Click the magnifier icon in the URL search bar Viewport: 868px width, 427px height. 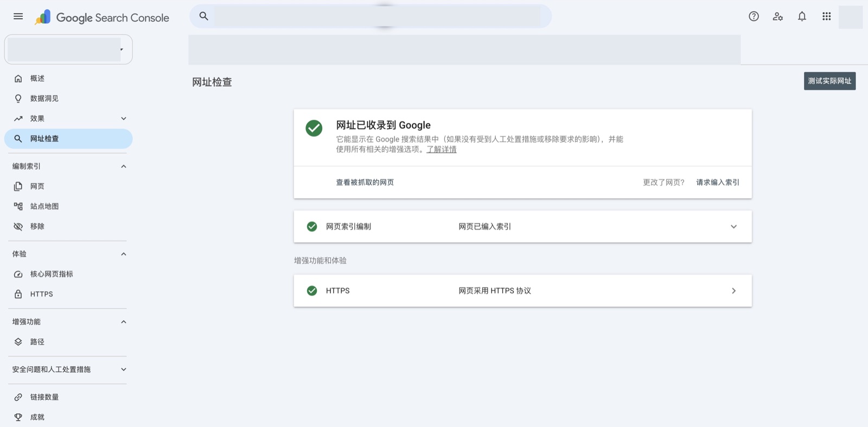[x=204, y=16]
